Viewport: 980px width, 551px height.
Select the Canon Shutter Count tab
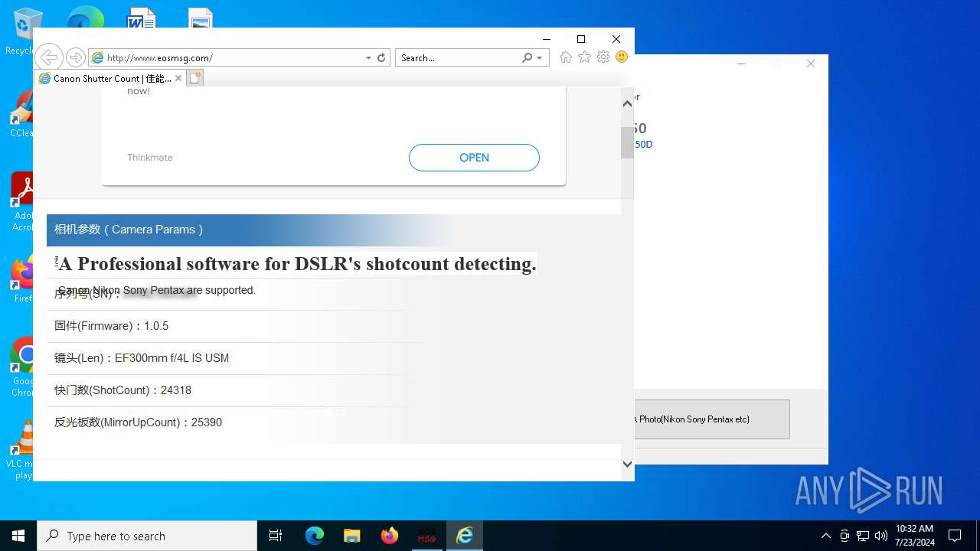109,78
